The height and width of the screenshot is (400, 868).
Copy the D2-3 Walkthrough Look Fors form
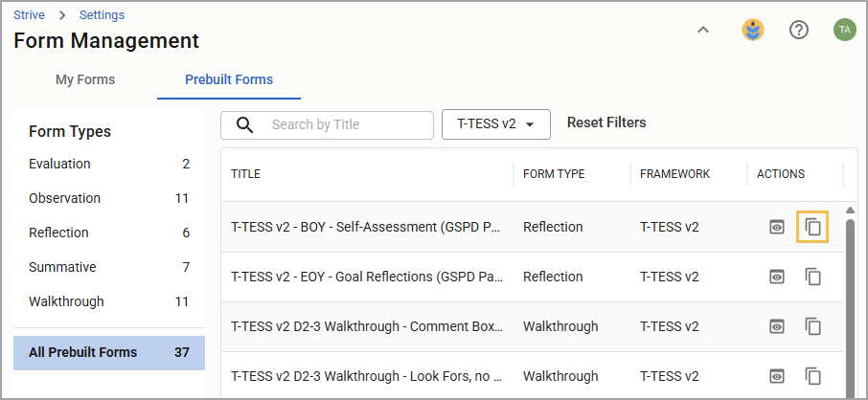[812, 376]
